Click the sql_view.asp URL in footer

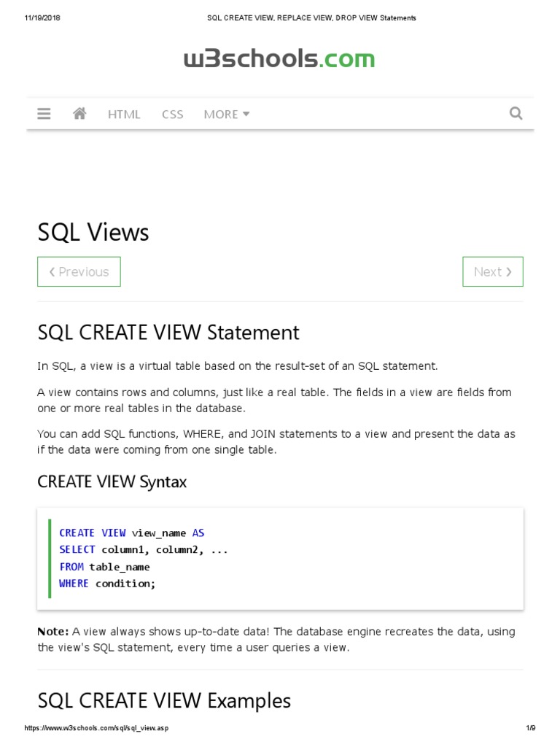pos(96,728)
